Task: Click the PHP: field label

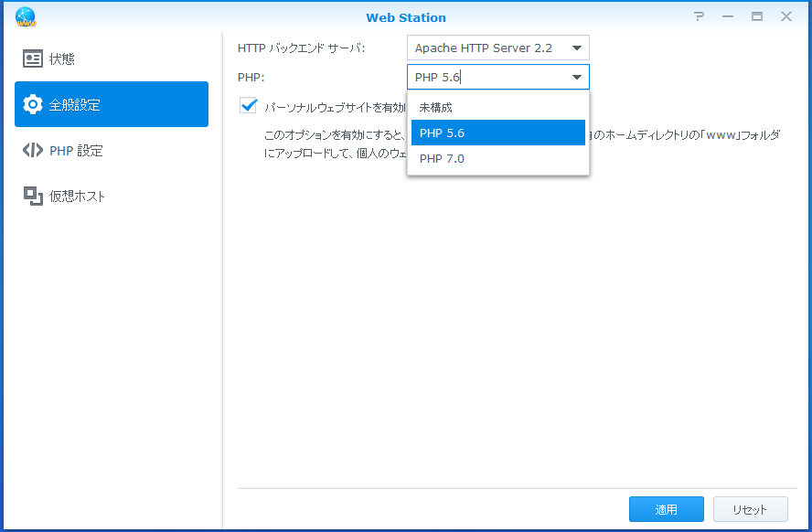Action: (251, 78)
